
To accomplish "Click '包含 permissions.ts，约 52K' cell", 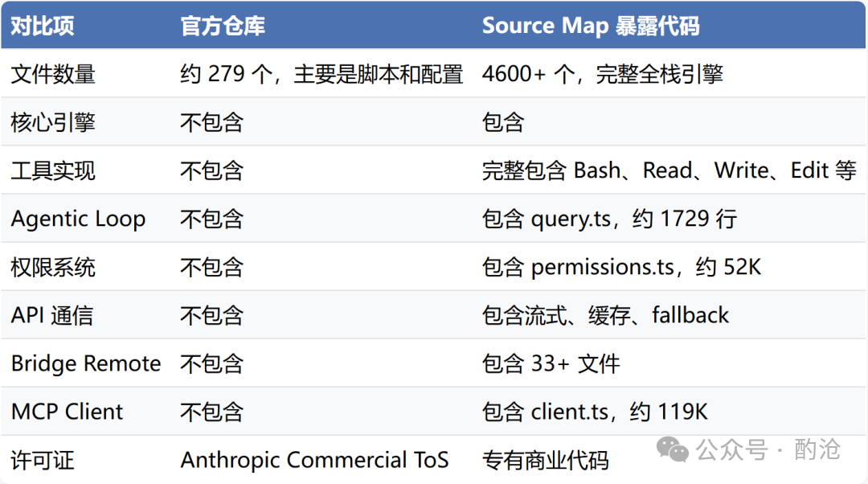I will (x=621, y=268).
